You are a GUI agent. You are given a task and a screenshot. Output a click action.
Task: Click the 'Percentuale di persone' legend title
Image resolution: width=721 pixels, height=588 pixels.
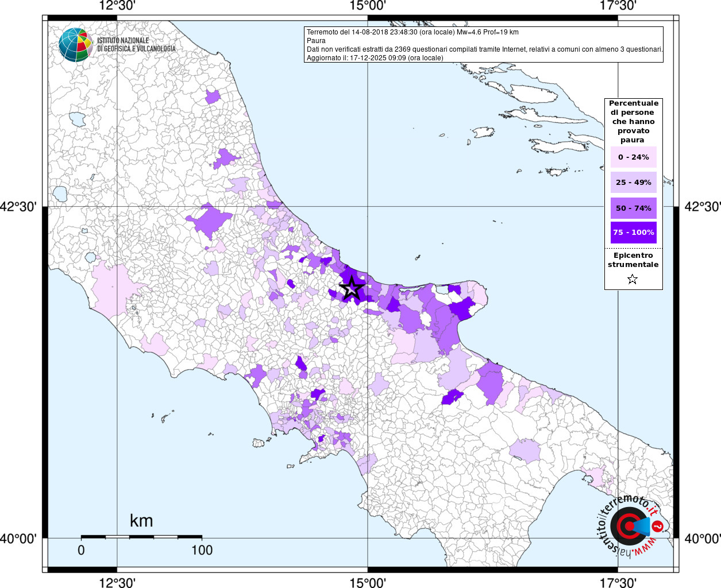tap(634, 122)
